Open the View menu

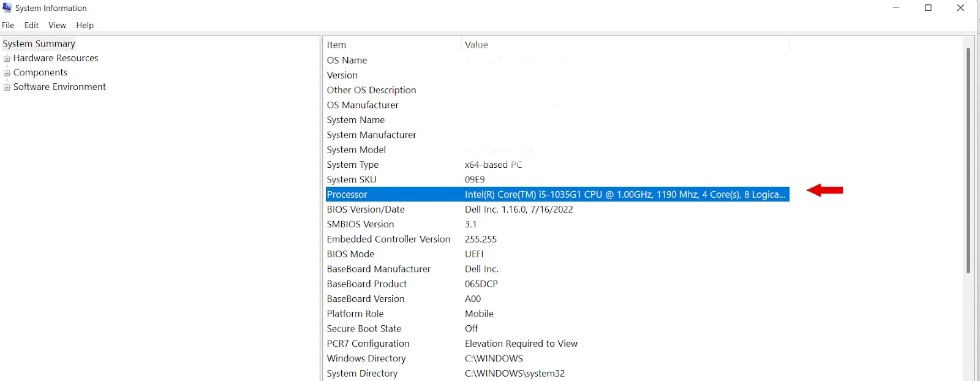pos(57,25)
